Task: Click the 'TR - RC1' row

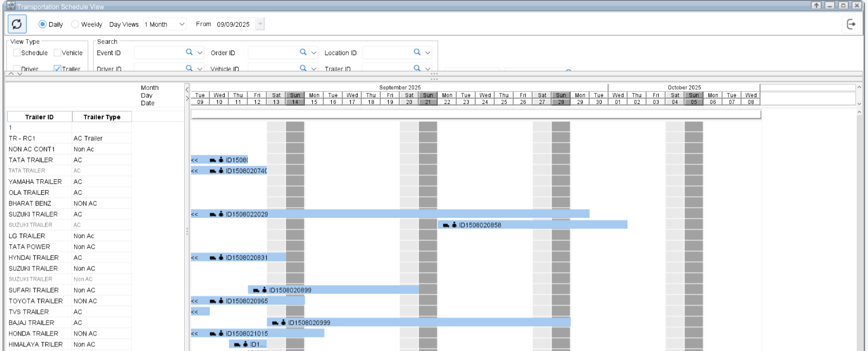Action: 70,138
